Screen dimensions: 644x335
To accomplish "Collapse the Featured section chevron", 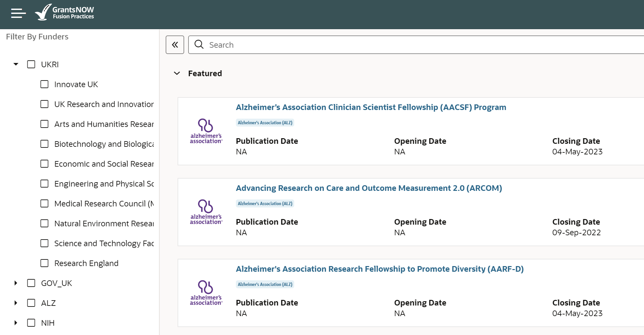I will point(177,73).
